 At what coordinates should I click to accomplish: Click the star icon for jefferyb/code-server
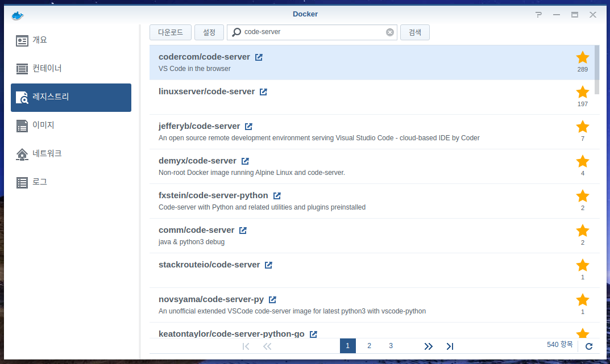pos(582,127)
